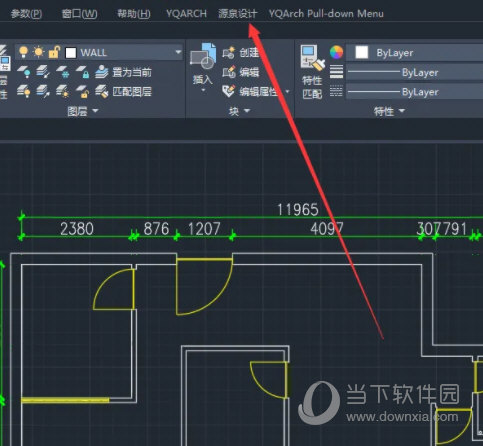Click the Edit block pencil icon

[x=229, y=72]
